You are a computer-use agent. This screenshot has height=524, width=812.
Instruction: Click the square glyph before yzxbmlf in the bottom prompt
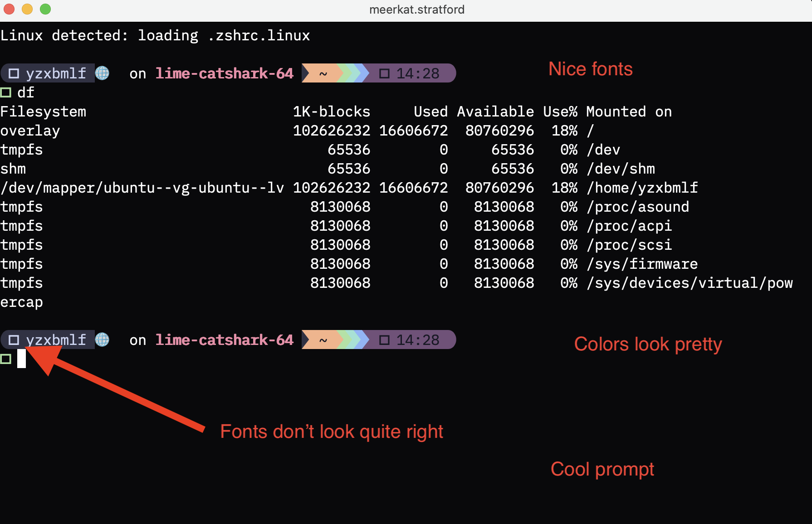14,340
